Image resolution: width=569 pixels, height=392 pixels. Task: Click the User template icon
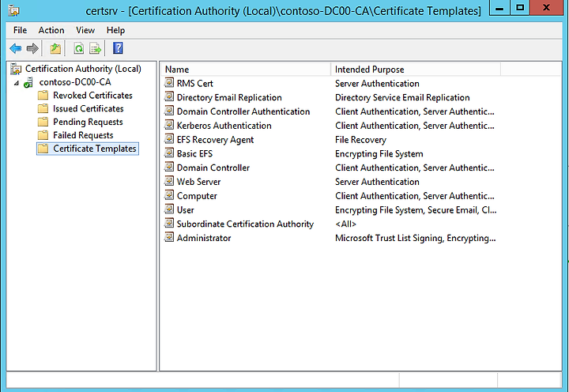(169, 209)
